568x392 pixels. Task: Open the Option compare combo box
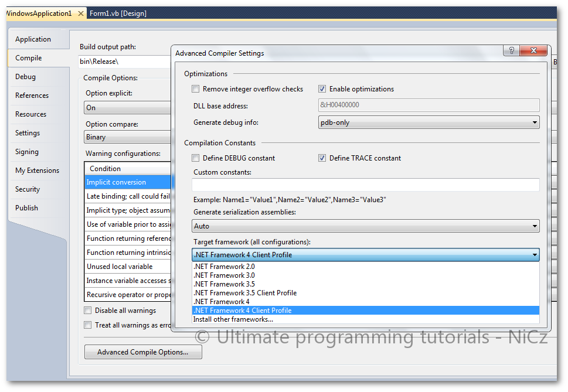click(x=128, y=137)
